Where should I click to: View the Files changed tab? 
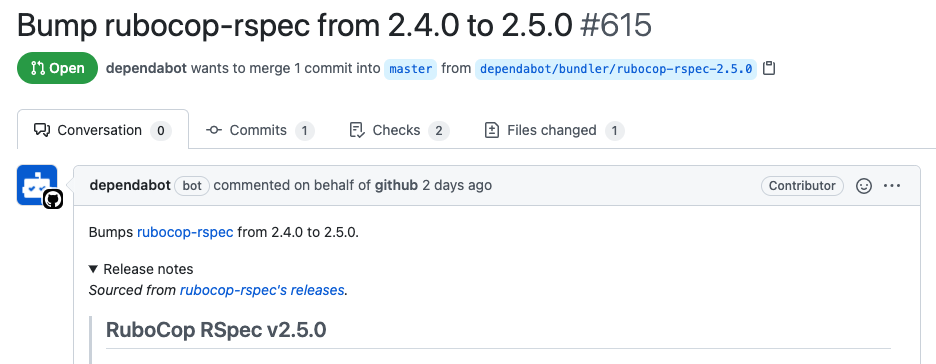click(555, 130)
